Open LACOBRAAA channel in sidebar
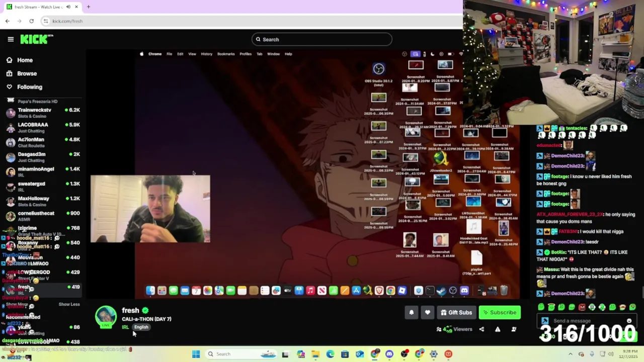The width and height of the screenshot is (644, 362). (x=43, y=127)
